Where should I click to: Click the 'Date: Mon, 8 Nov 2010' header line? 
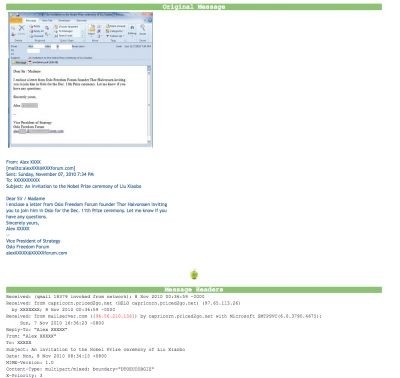(x=56, y=356)
